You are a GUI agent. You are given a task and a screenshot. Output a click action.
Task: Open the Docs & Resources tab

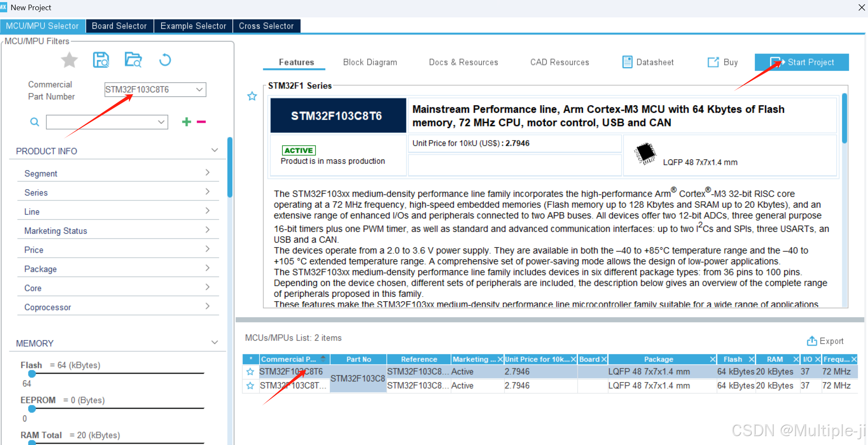point(463,62)
